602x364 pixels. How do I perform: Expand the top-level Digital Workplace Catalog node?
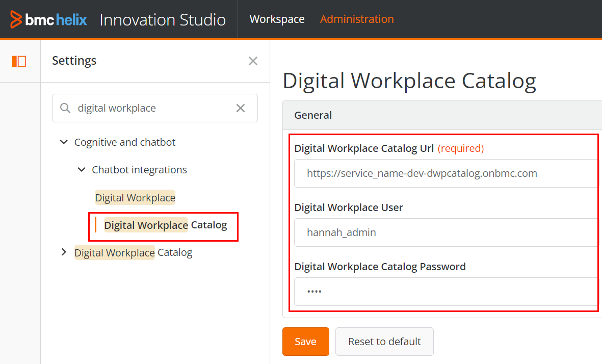[x=64, y=252]
